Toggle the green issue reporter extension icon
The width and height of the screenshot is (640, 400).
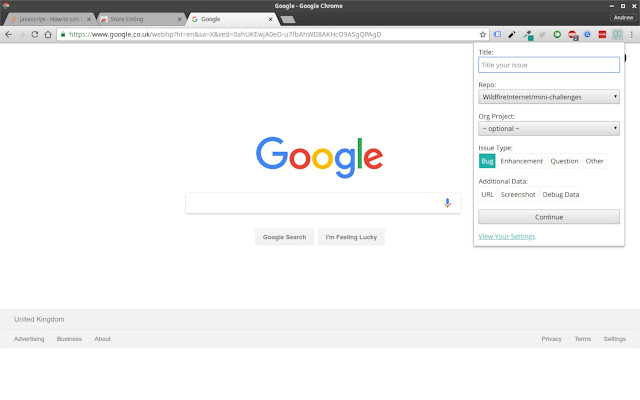pyautogui.click(x=617, y=35)
